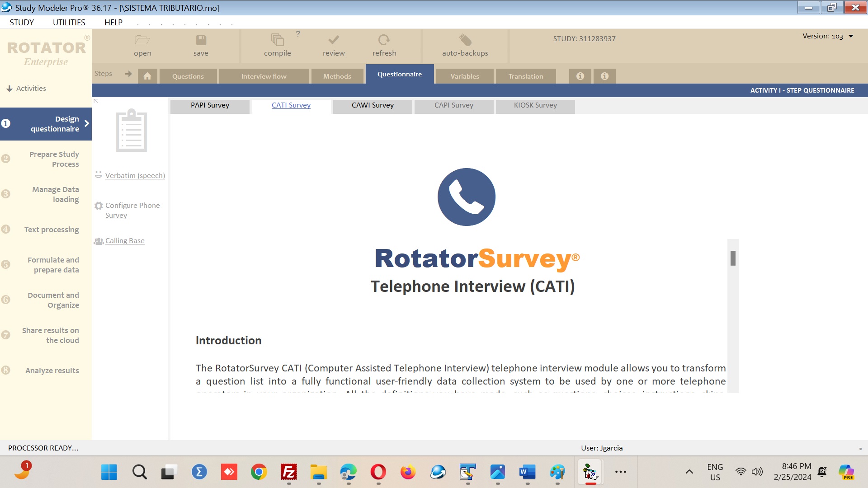Screen dimensions: 868x488
Task: Click the refresh arrow icon
Action: [384, 40]
